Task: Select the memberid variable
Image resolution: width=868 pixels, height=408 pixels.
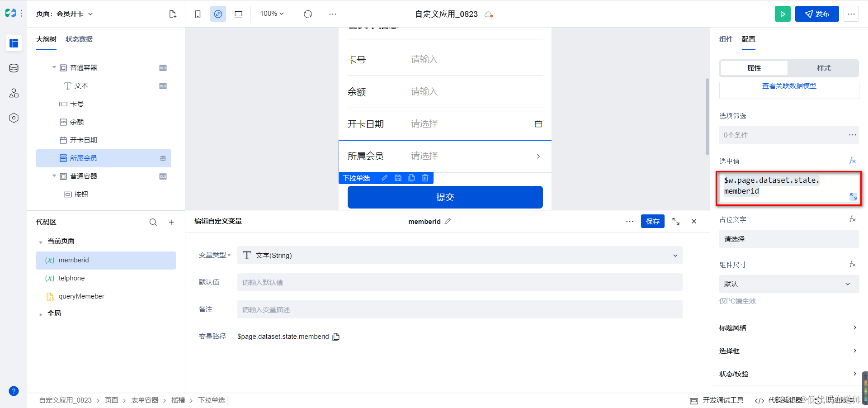Action: [106, 261]
